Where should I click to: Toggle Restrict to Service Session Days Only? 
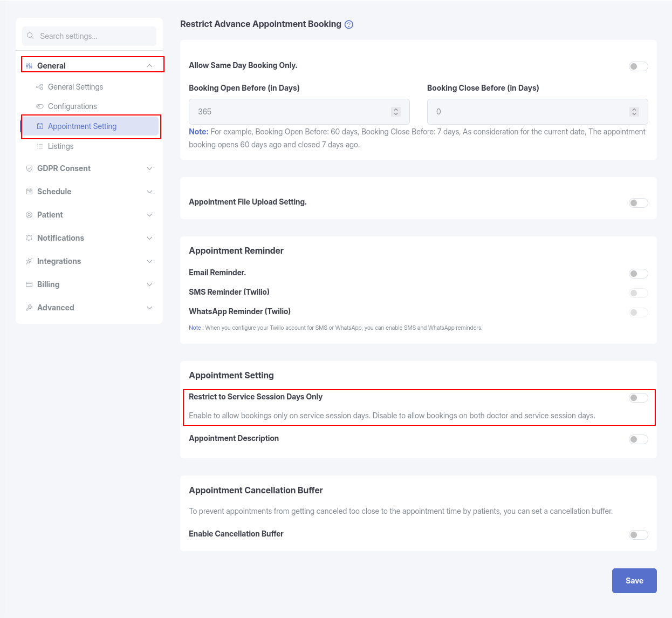coord(639,398)
